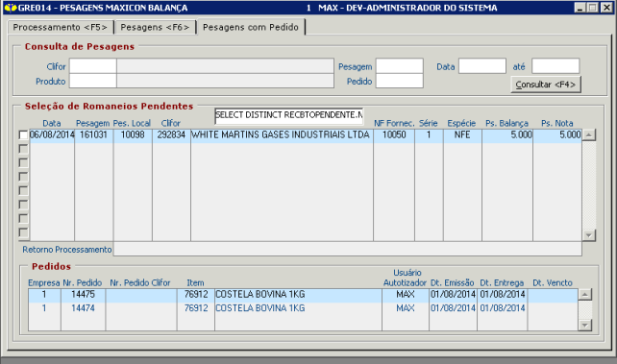Tick the last checkbox in romaneios list
The width and height of the screenshot is (617, 364).
coord(23,232)
